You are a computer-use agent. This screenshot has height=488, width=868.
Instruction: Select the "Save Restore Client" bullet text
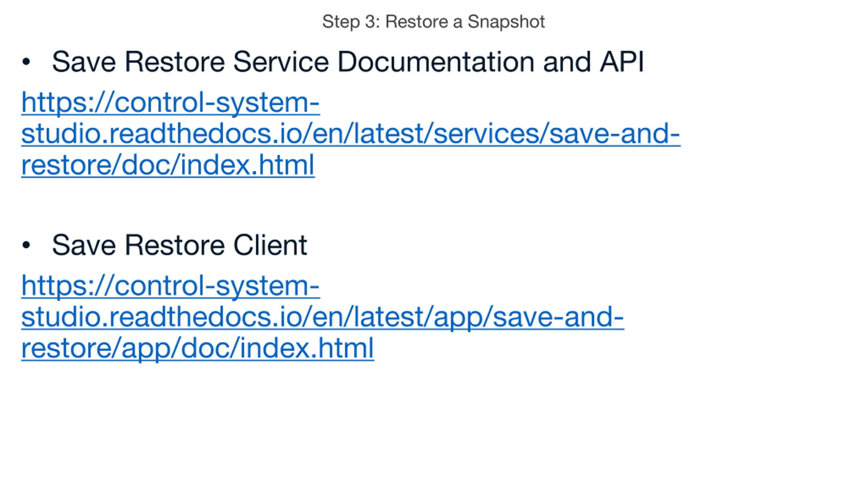tap(179, 245)
